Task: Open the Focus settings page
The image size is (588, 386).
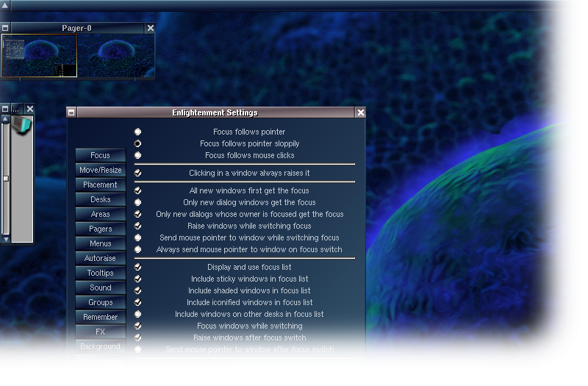Action: click(x=100, y=155)
